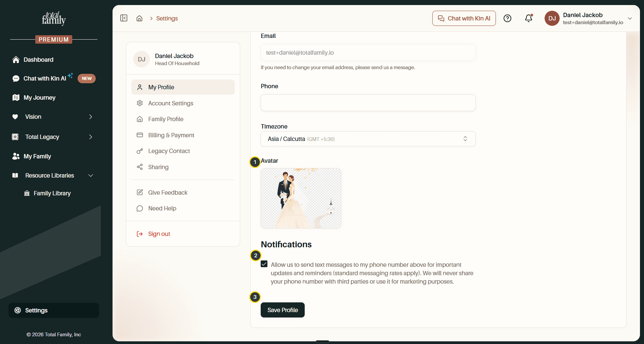Click the Sign out link
Image resolution: width=644 pixels, height=344 pixels.
pyautogui.click(x=159, y=234)
